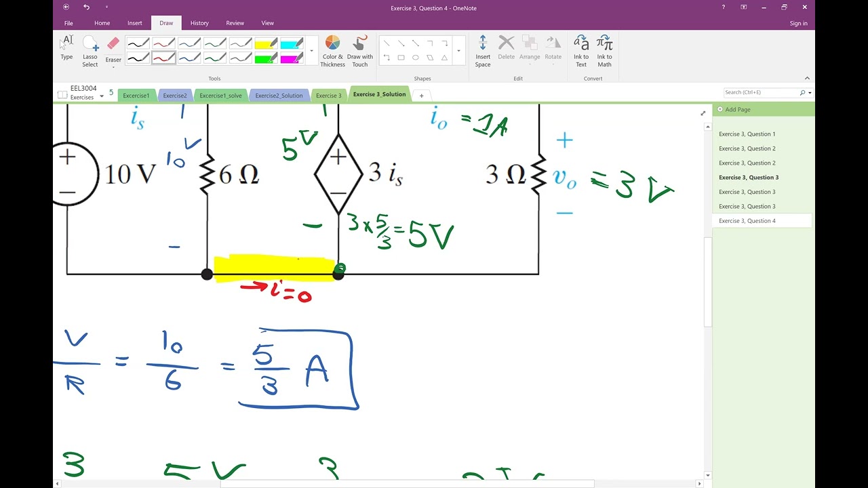Convert with Ink to Math
This screenshot has height=488, width=868.
(x=604, y=52)
